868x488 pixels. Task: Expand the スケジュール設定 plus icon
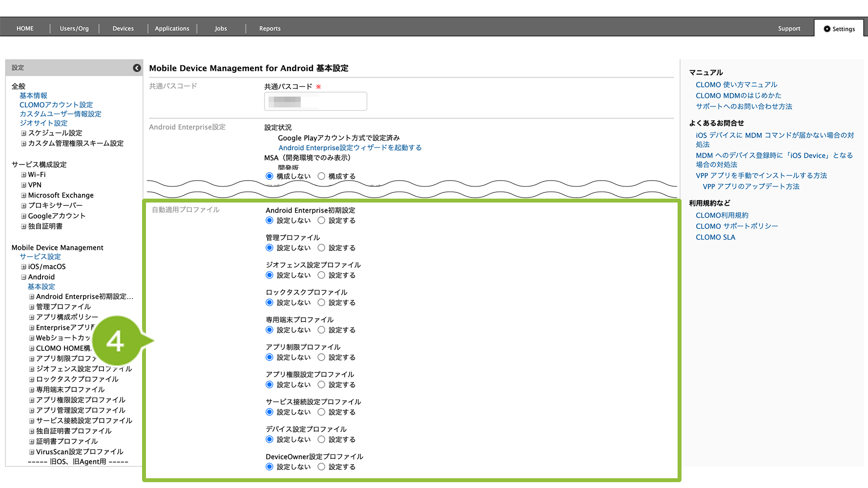(x=23, y=133)
